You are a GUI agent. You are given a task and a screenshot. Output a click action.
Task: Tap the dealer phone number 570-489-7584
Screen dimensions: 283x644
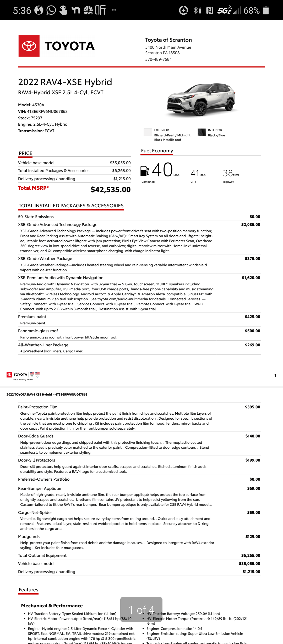tap(159, 59)
